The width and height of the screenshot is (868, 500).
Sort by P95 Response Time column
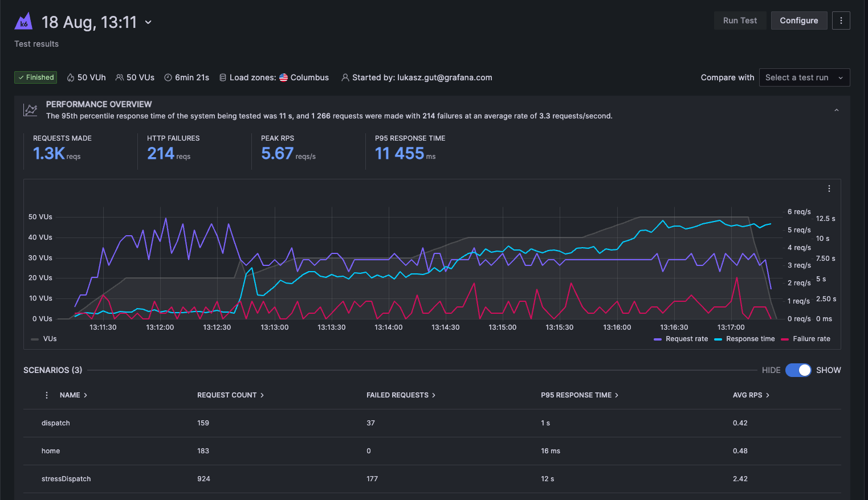(x=579, y=395)
